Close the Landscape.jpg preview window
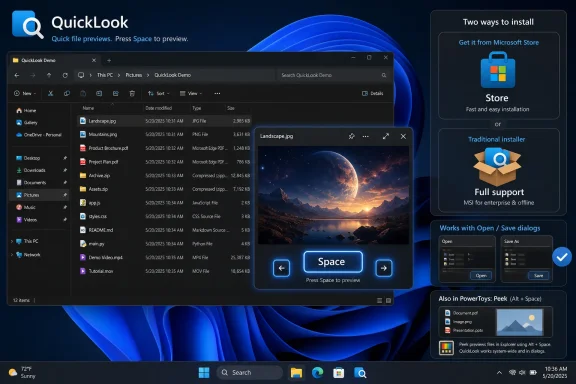Image resolution: width=576 pixels, height=384 pixels. click(403, 136)
